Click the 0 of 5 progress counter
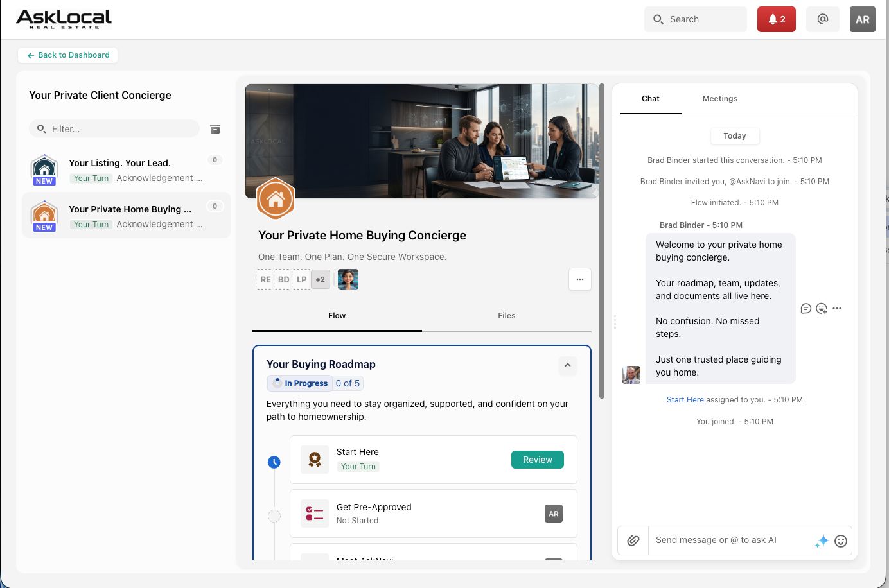Screen dimensions: 889x588 point(348,383)
